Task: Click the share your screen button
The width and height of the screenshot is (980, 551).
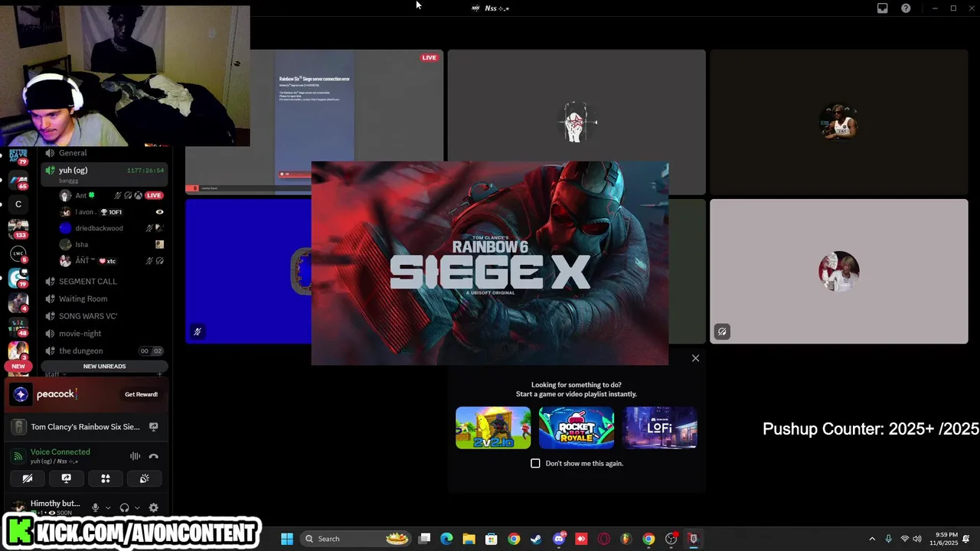Action: click(x=67, y=478)
